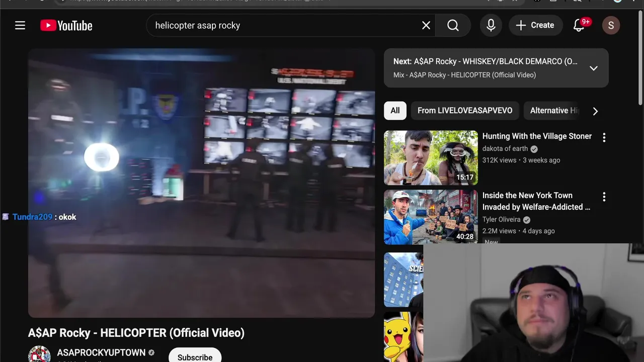The height and width of the screenshot is (362, 644).
Task: Click the 2.2M views text
Action: pyautogui.click(x=499, y=231)
